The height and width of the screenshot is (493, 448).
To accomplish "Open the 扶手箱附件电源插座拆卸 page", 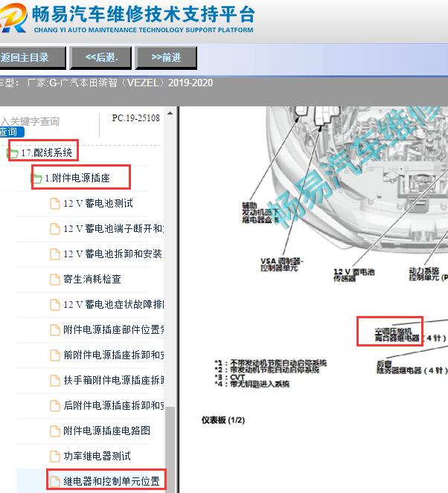I will (x=114, y=380).
